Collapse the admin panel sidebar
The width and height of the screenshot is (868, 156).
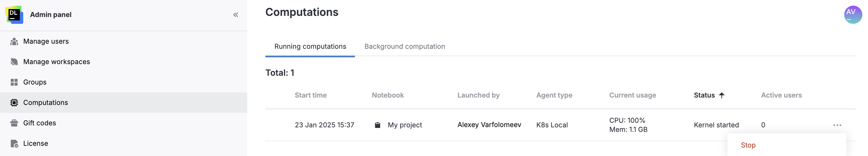[x=236, y=15]
